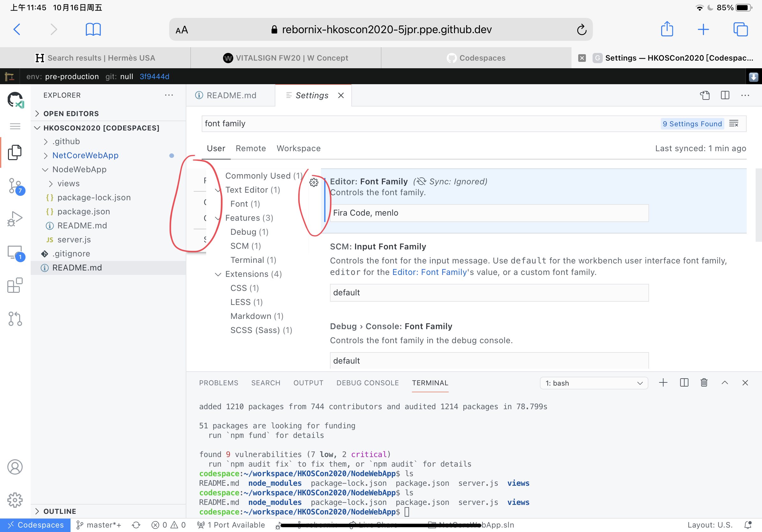Screen dimensions: 762x532
Task: Click the notifications bell in the status bar
Action: (748, 525)
